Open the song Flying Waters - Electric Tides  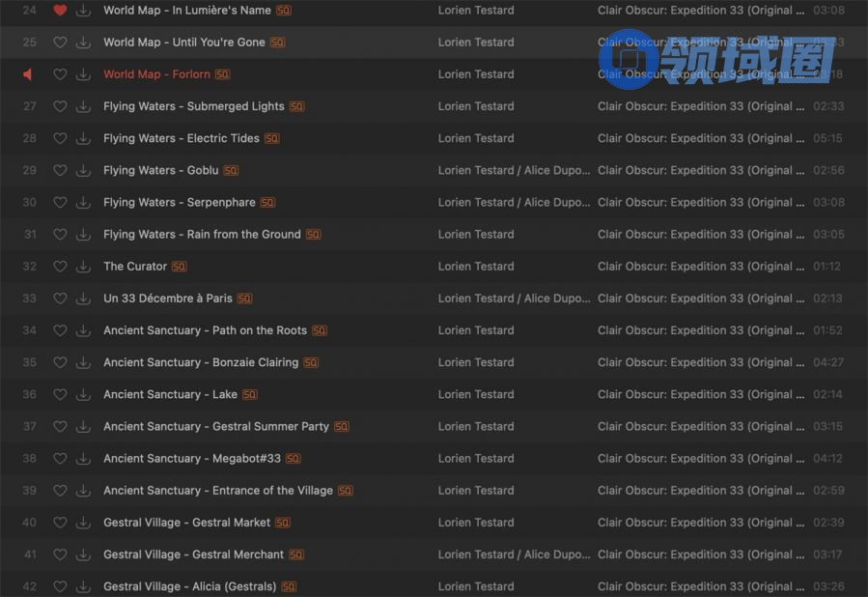[182, 138]
